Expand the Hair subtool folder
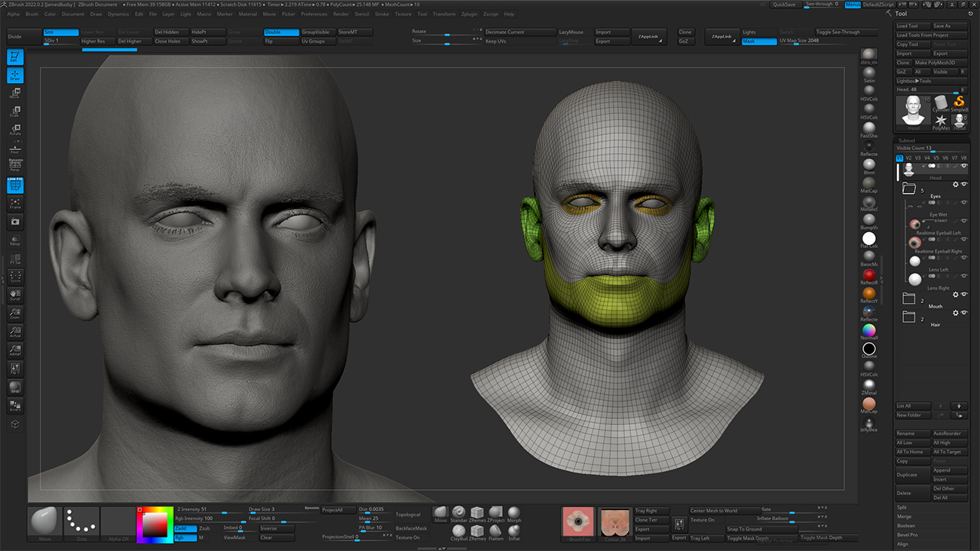 908,318
